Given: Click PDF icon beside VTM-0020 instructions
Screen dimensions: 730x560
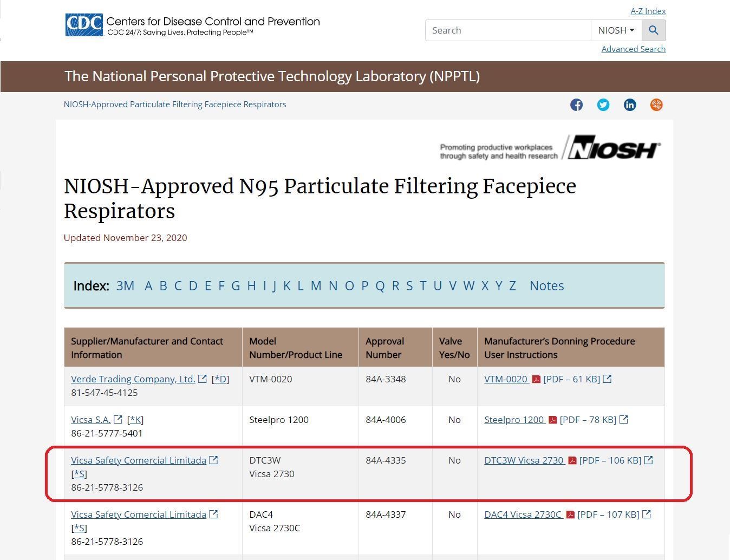Looking at the screenshot, I should pos(536,379).
